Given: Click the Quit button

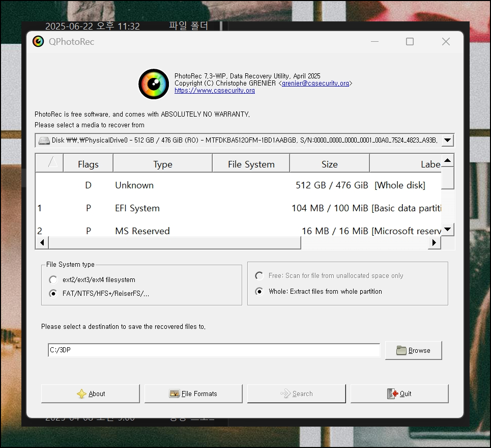Looking at the screenshot, I should tap(399, 394).
